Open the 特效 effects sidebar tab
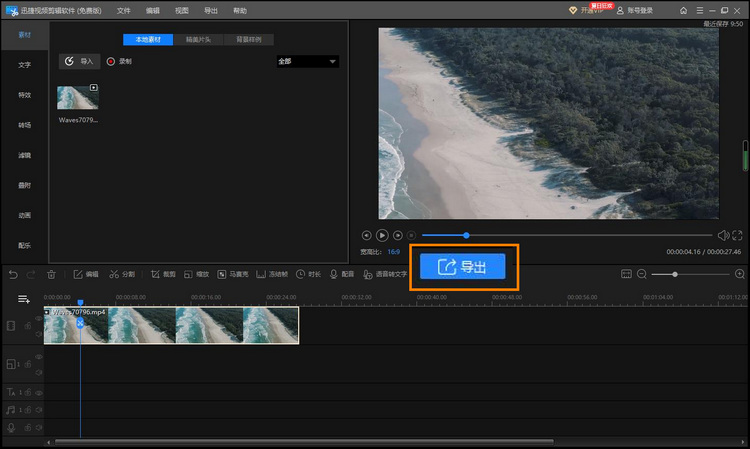The height and width of the screenshot is (449, 750). [24, 95]
